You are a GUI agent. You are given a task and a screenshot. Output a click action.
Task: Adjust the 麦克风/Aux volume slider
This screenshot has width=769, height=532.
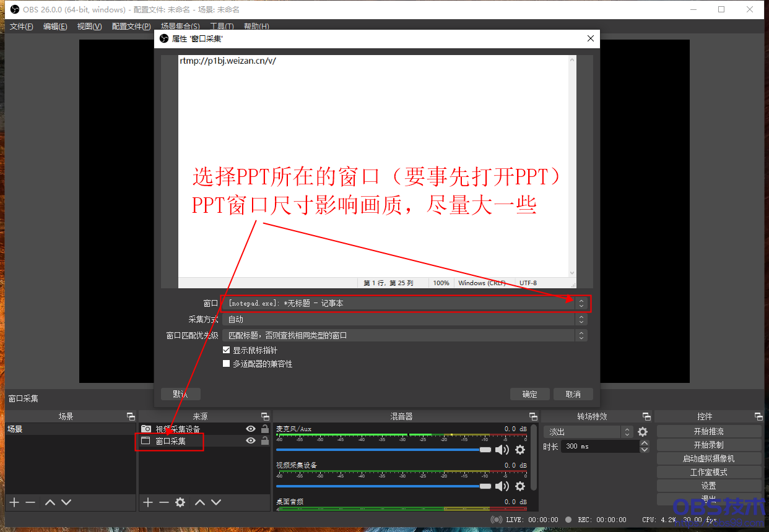(x=384, y=450)
